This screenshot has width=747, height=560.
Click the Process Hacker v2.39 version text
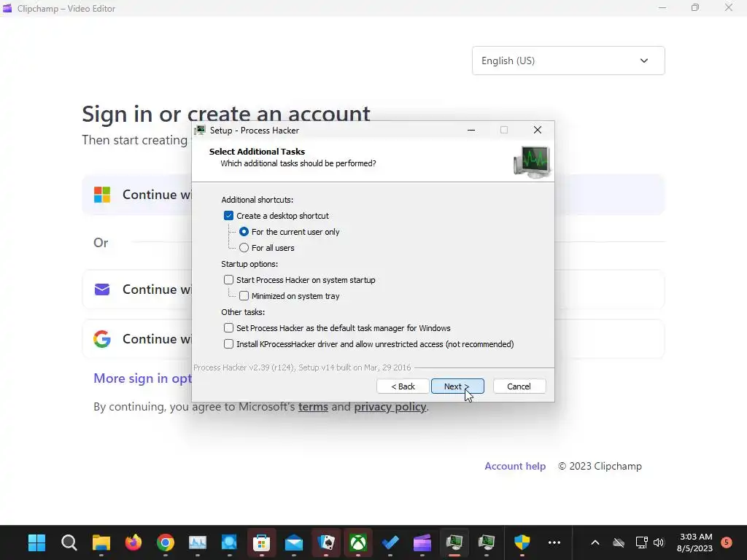(x=302, y=367)
